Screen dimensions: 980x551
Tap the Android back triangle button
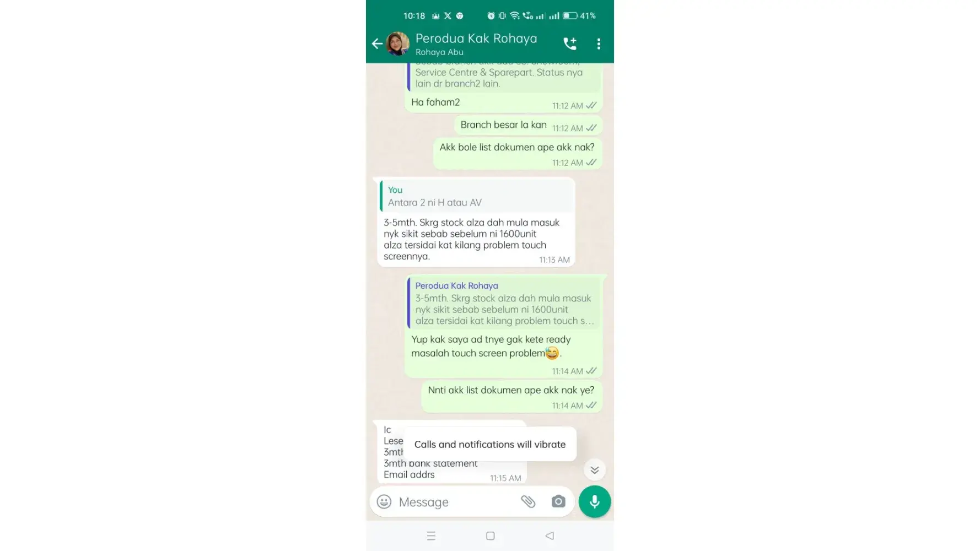coord(550,536)
